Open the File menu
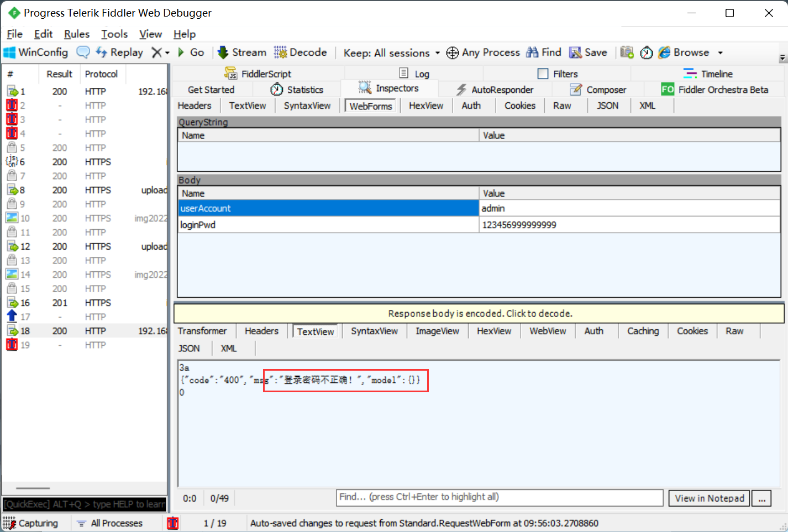The height and width of the screenshot is (532, 788). (14, 34)
